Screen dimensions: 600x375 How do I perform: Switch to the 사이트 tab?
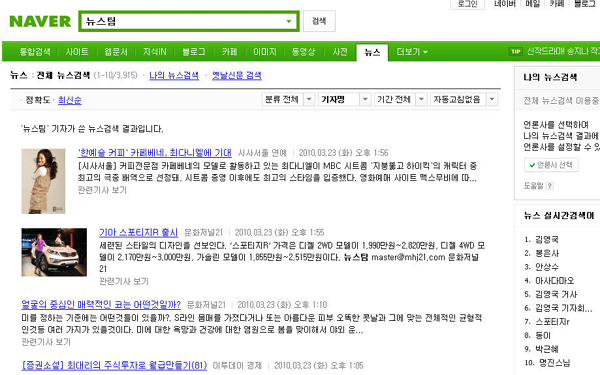pos(77,52)
